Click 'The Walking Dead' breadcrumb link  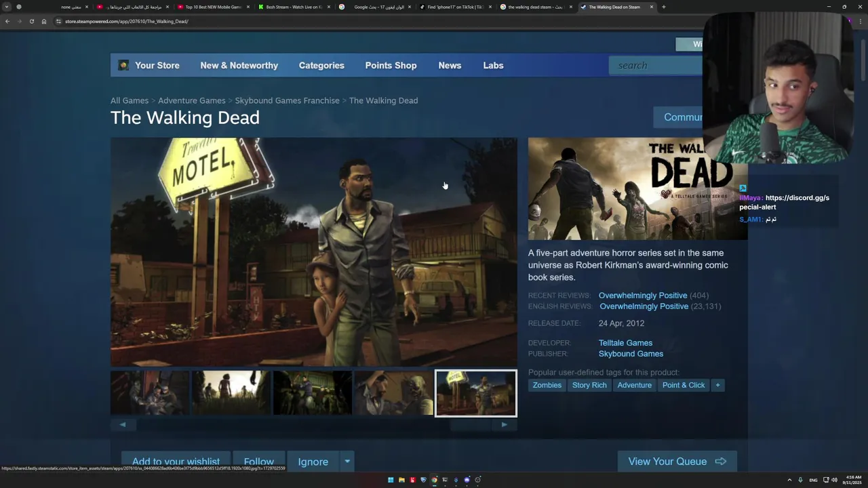pyautogui.click(x=383, y=100)
